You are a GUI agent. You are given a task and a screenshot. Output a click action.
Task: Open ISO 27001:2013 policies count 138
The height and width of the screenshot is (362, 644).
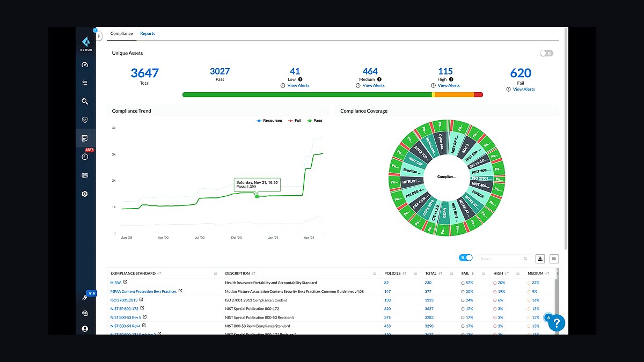pyautogui.click(x=387, y=300)
